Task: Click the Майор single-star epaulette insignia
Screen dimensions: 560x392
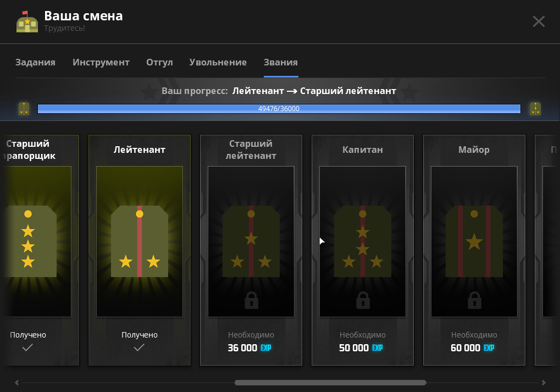Action: point(474,241)
